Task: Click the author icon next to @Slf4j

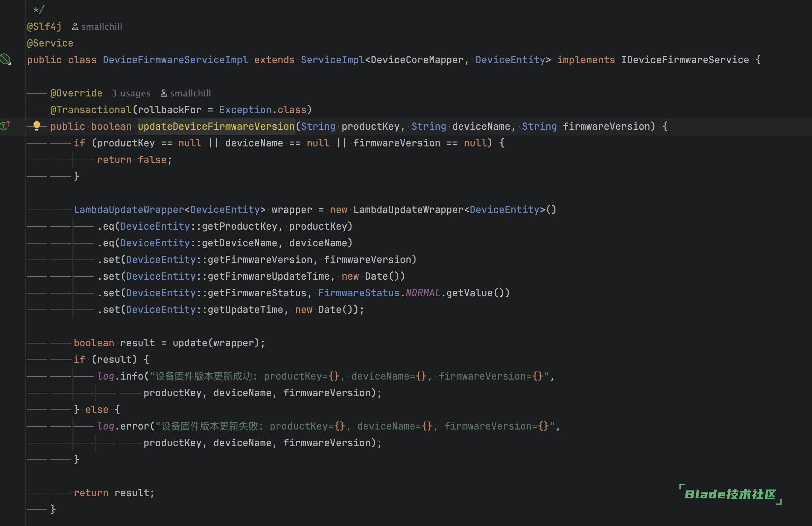Action: click(x=75, y=27)
